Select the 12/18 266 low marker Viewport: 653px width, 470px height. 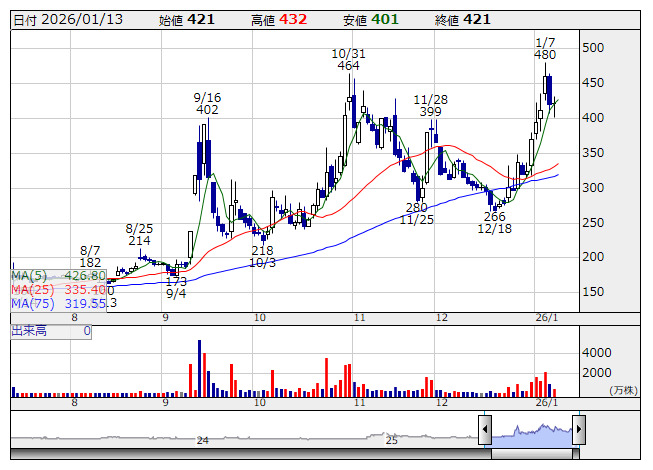click(494, 222)
